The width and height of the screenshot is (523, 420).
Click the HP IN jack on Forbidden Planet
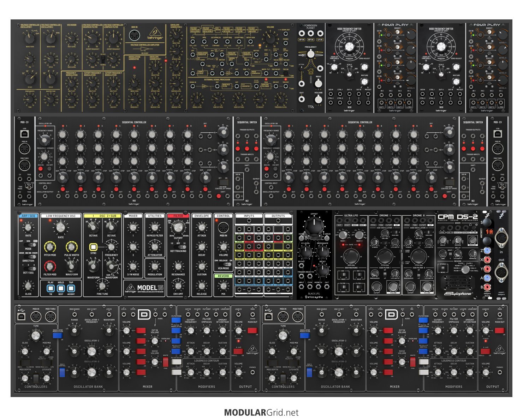point(302,34)
